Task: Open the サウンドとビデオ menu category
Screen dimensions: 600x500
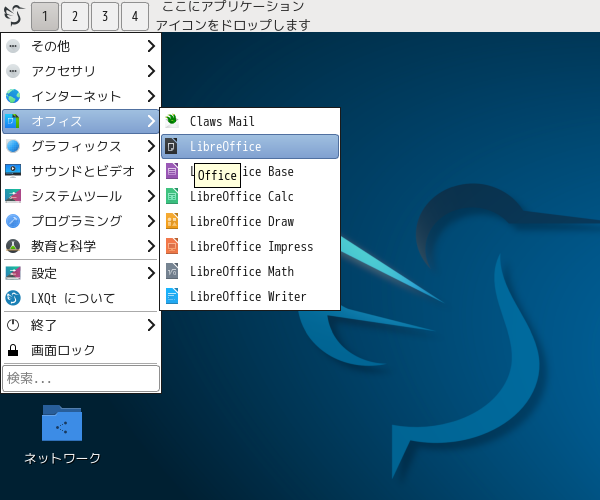Action: click(x=81, y=171)
